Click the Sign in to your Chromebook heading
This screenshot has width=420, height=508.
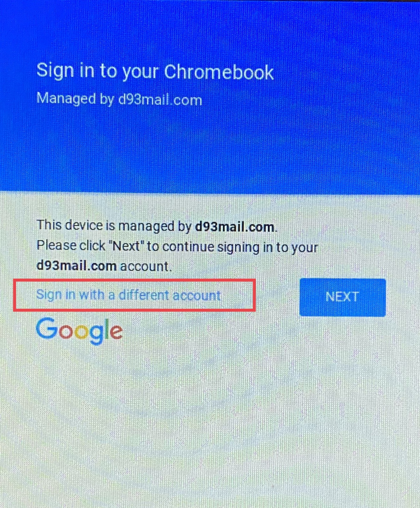point(155,72)
